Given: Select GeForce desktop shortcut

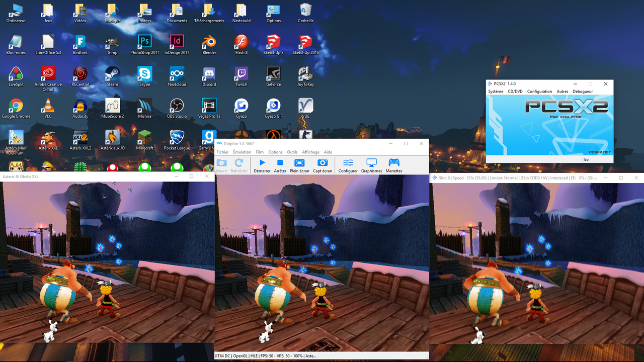Looking at the screenshot, I should (x=274, y=76).
